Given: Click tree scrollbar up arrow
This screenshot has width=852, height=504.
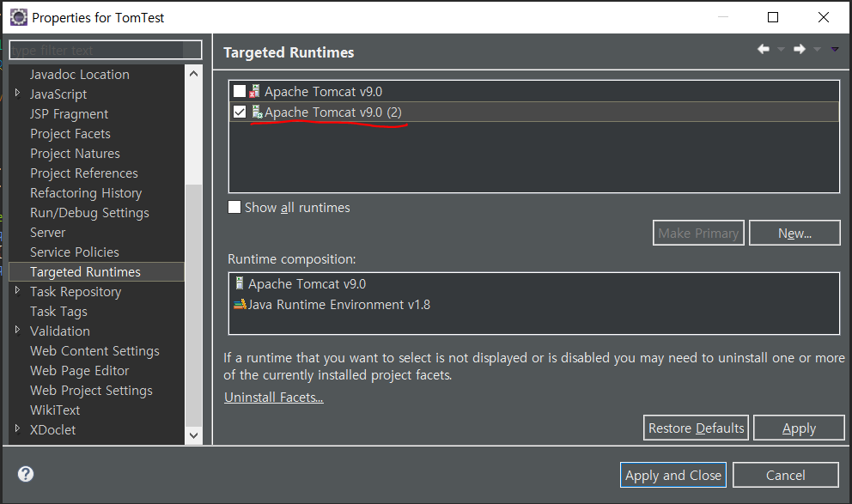Looking at the screenshot, I should point(193,73).
